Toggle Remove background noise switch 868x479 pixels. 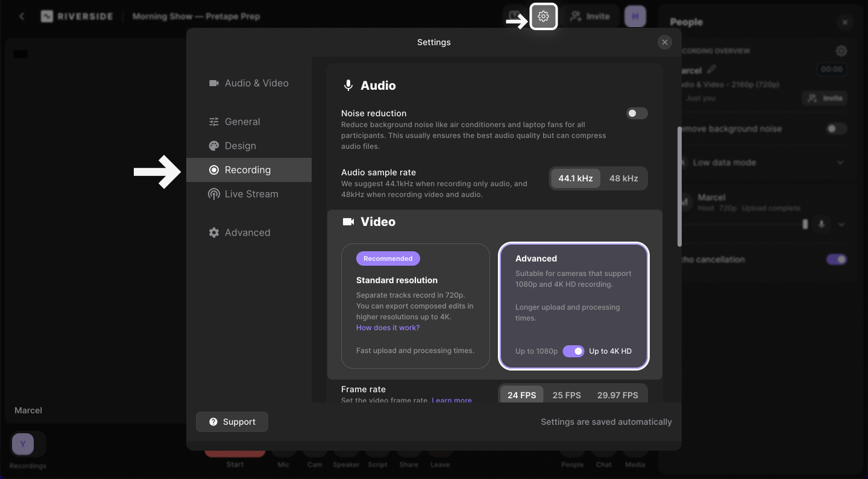836,128
